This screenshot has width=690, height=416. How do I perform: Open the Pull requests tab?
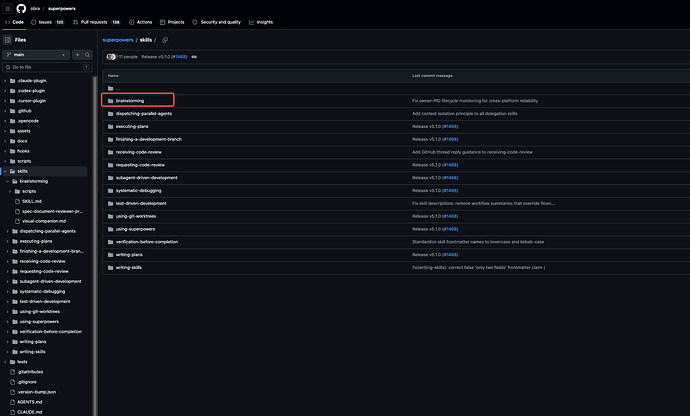tap(96, 22)
